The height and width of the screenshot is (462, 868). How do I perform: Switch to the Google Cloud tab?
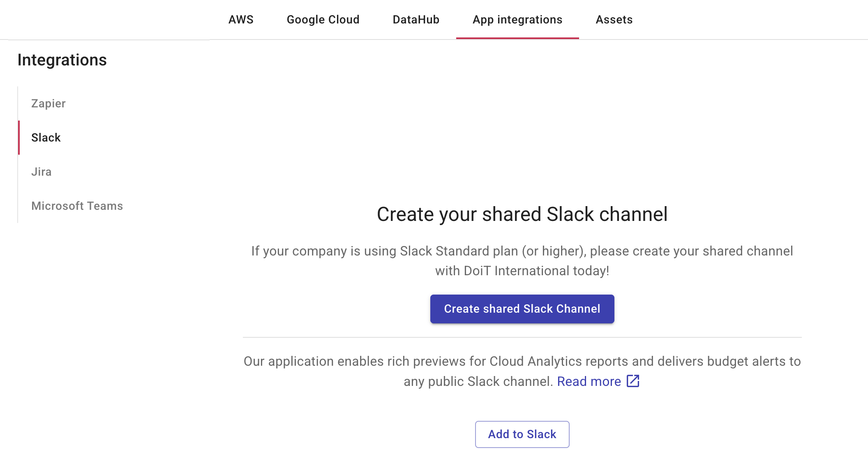(323, 19)
